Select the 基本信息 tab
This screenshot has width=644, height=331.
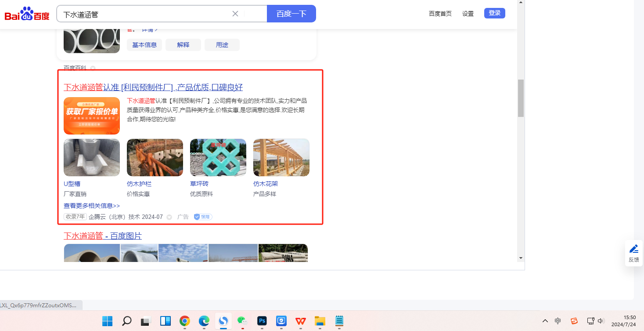pos(144,45)
